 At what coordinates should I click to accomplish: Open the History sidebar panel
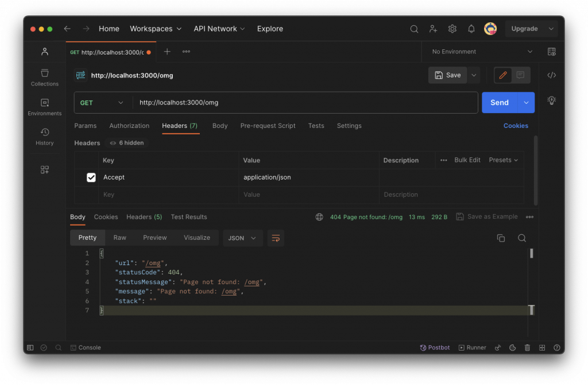44,136
